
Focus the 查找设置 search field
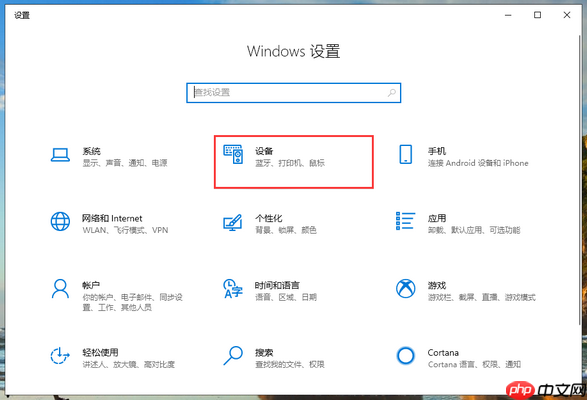click(294, 93)
